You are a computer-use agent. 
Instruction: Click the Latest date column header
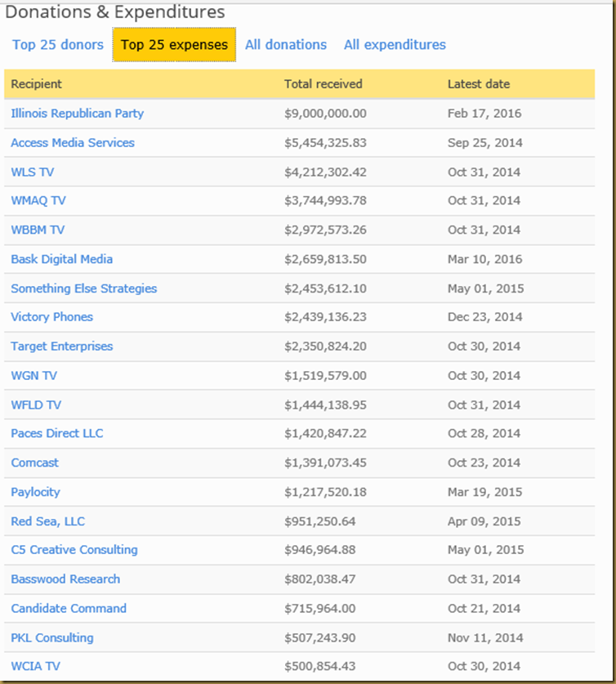479,83
